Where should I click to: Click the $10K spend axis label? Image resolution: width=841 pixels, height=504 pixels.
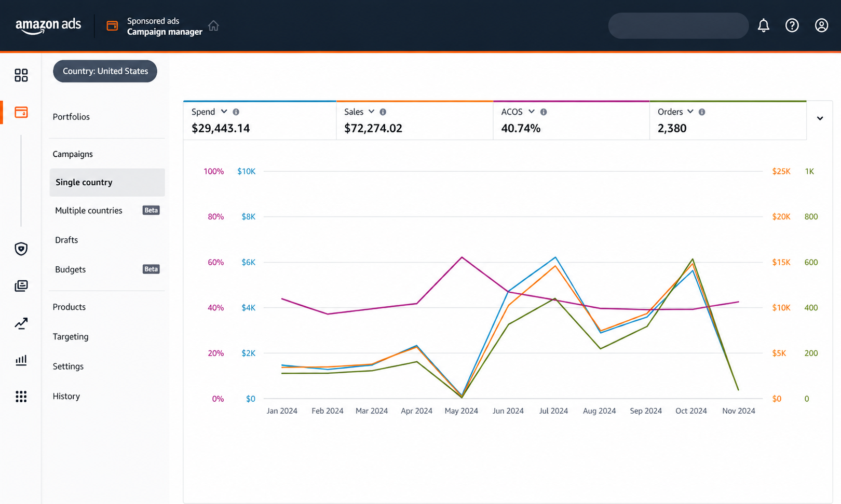coord(247,171)
